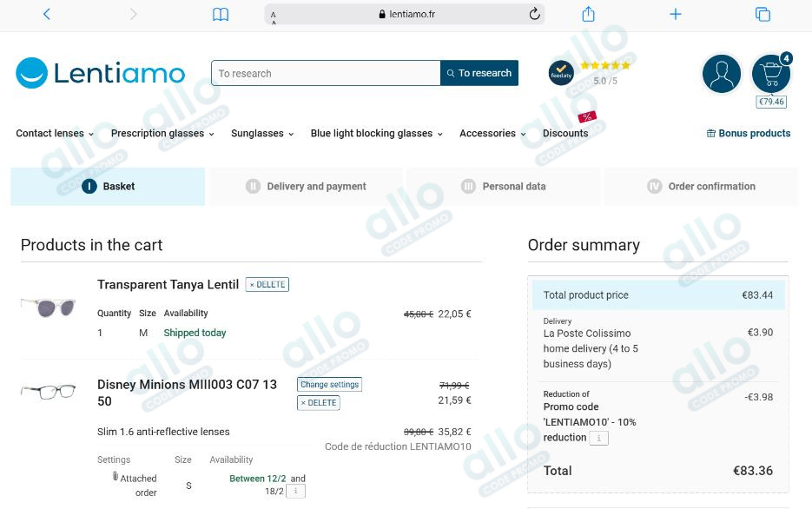The width and height of the screenshot is (812, 509).
Task: Click Change settings on the Disney Minions glasses
Action: point(329,384)
